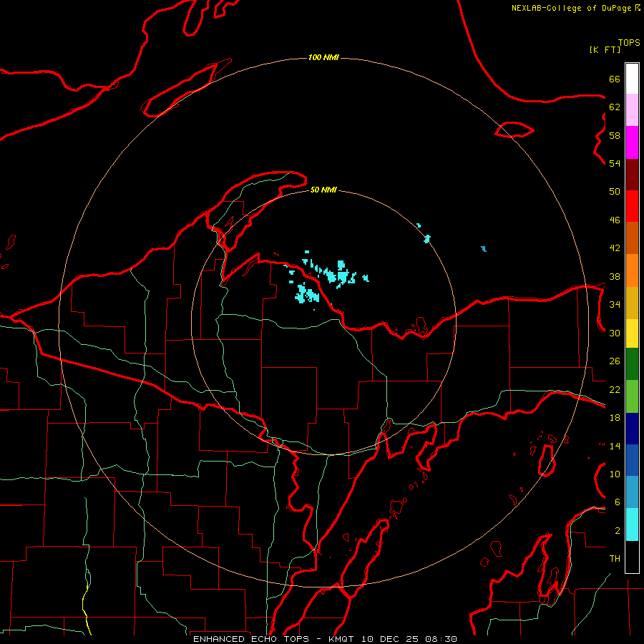Screen dimensions: 644x644
Task: Click the dark orange legend swatch
Action: (632, 238)
